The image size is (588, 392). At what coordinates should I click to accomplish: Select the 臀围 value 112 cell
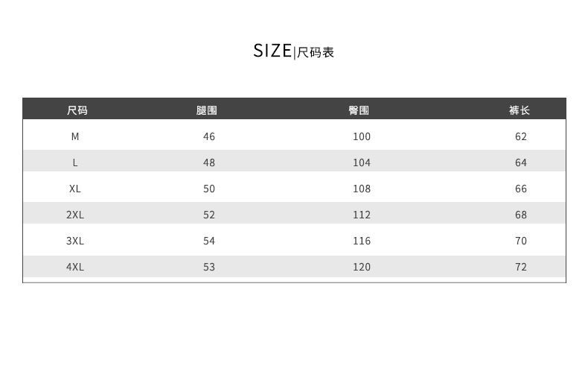click(362, 215)
